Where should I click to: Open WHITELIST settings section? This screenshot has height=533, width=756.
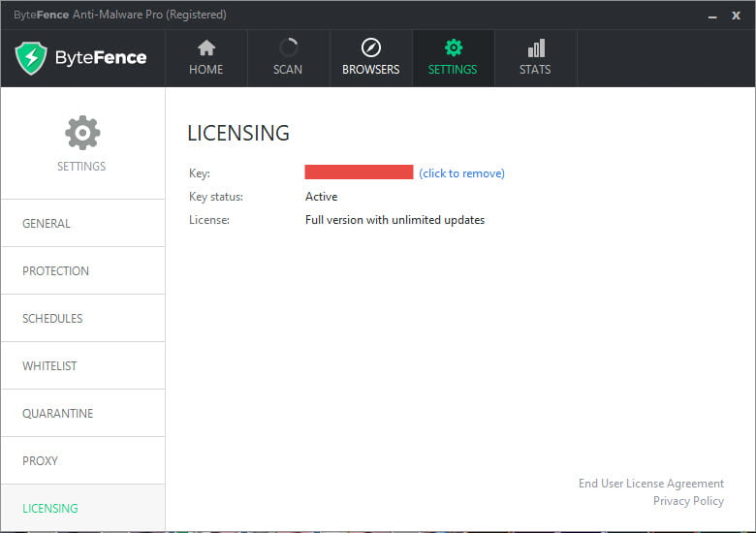(x=83, y=365)
